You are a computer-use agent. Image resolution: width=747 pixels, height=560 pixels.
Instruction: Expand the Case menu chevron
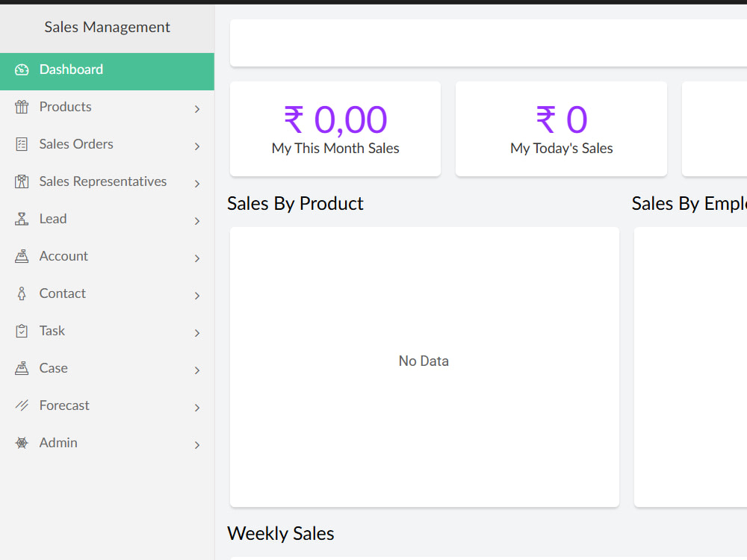197,370
